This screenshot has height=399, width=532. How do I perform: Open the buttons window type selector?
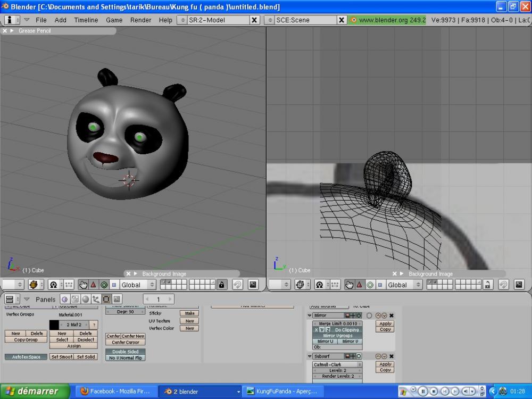pyautogui.click(x=12, y=299)
